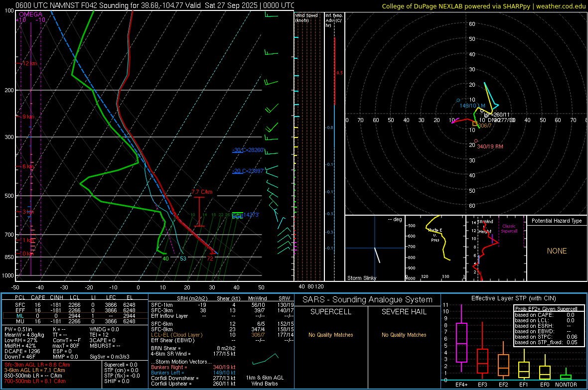Select the EFF parcel row
Screen dimensions: 588x390
75,310
